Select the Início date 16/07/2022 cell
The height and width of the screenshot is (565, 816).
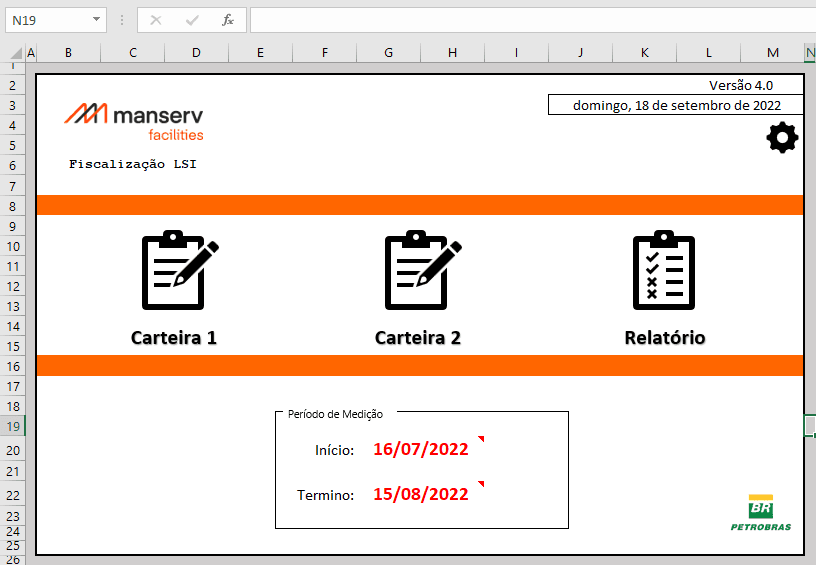tap(421, 449)
